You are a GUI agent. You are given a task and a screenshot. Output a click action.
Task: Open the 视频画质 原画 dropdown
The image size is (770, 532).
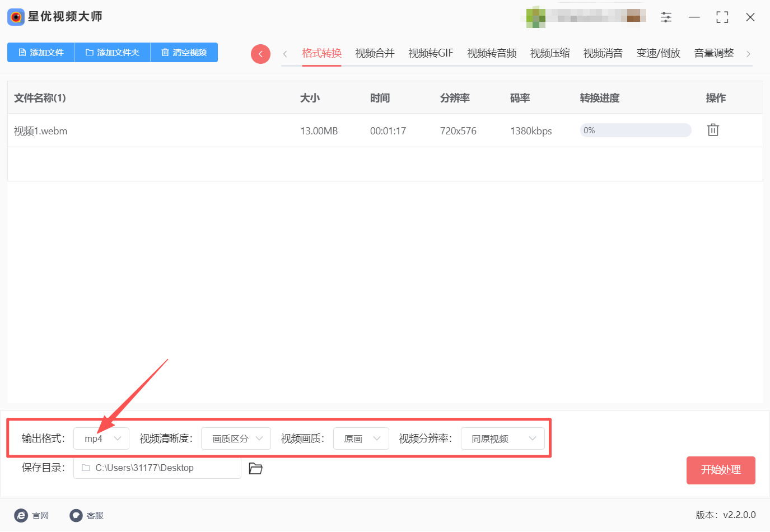click(x=361, y=438)
